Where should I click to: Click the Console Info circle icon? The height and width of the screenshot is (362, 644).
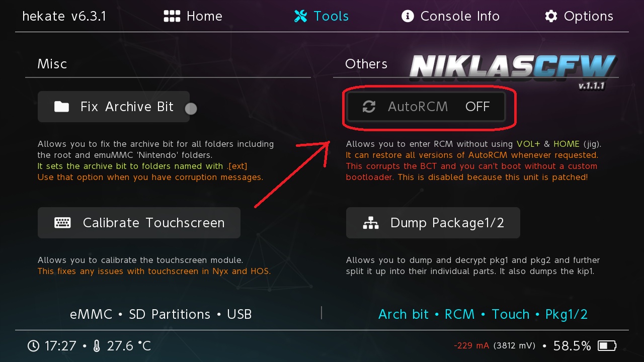408,17
